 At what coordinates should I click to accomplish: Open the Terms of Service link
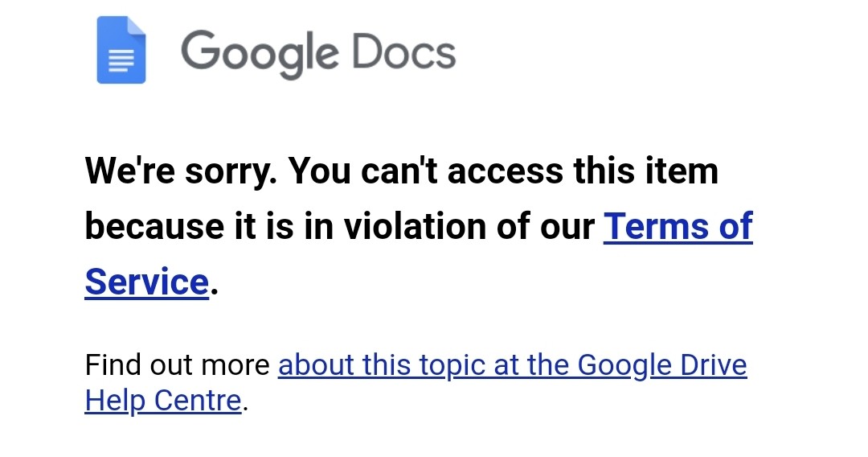[x=678, y=226]
